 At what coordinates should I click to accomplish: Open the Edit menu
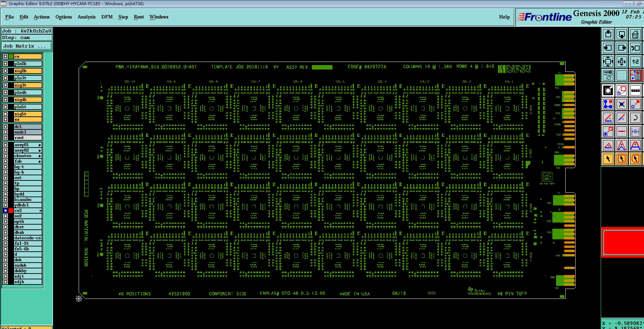(24, 17)
